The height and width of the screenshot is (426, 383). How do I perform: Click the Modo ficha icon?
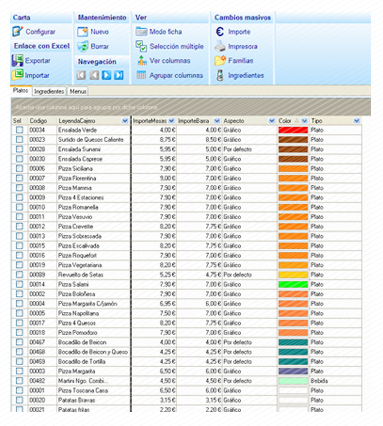pos(141,32)
